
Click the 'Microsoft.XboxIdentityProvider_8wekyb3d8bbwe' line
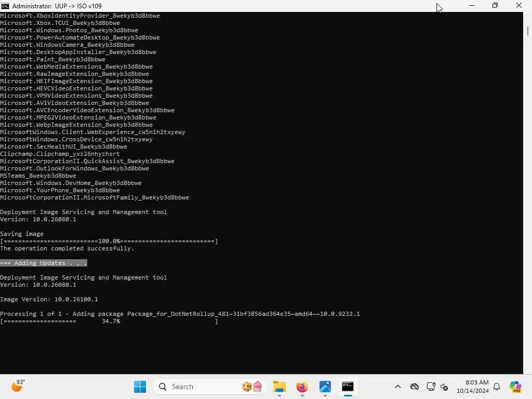click(x=79, y=16)
